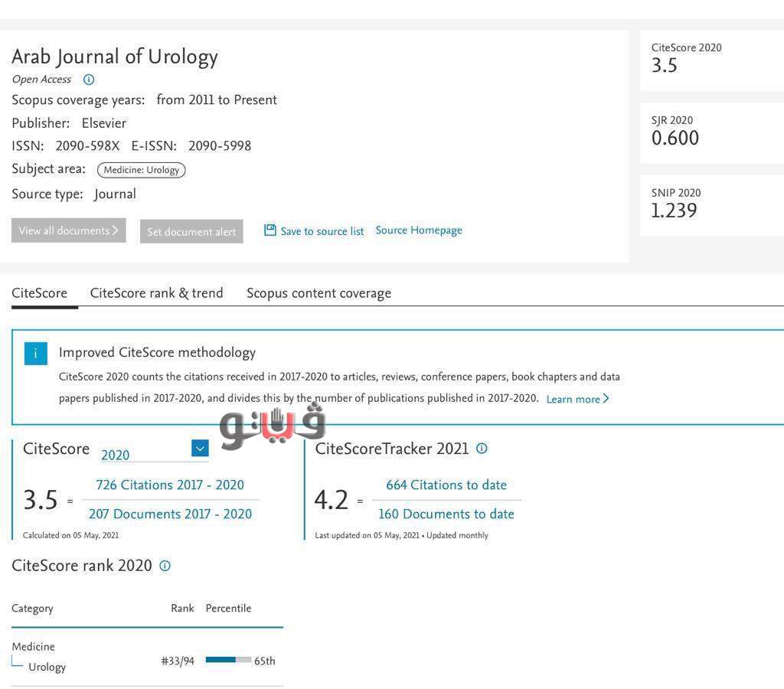View the 664 Citations to date link
784x689 pixels.
[446, 485]
